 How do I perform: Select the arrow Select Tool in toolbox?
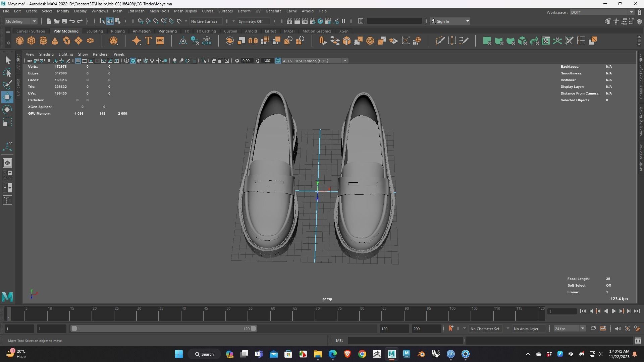(x=7, y=60)
